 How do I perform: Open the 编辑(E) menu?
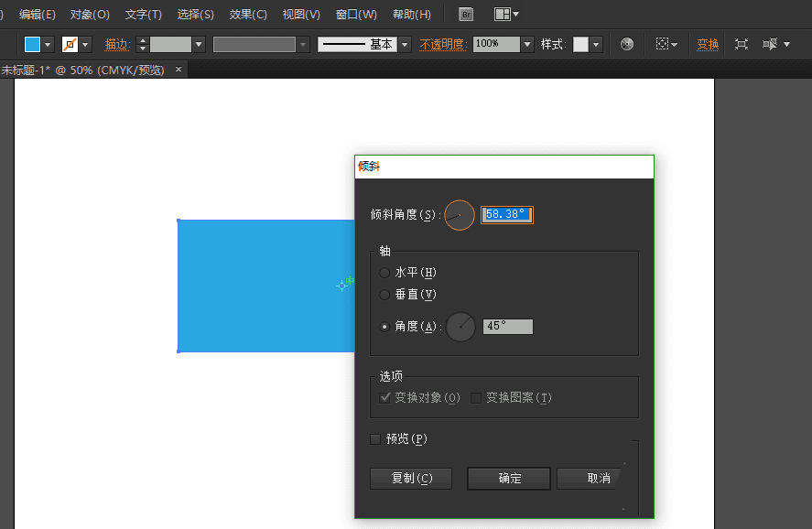pyautogui.click(x=38, y=15)
